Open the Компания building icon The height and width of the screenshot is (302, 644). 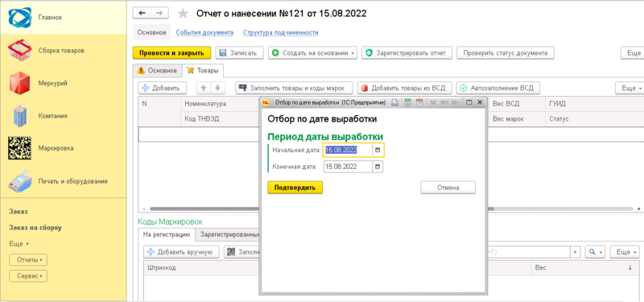(19, 116)
